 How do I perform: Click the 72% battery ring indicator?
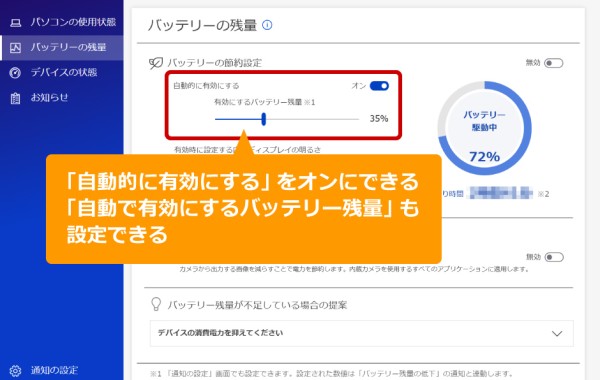point(484,128)
